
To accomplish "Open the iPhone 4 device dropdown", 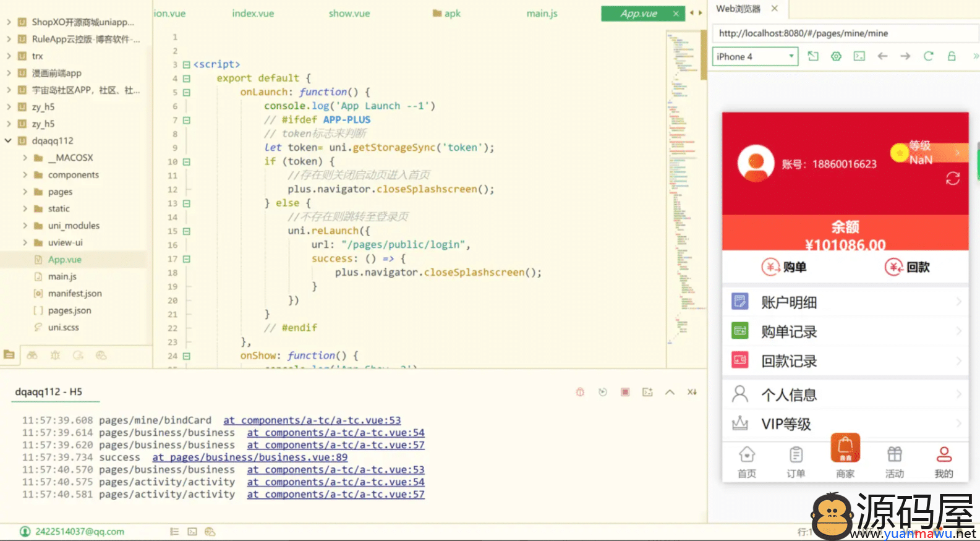I will [x=755, y=56].
